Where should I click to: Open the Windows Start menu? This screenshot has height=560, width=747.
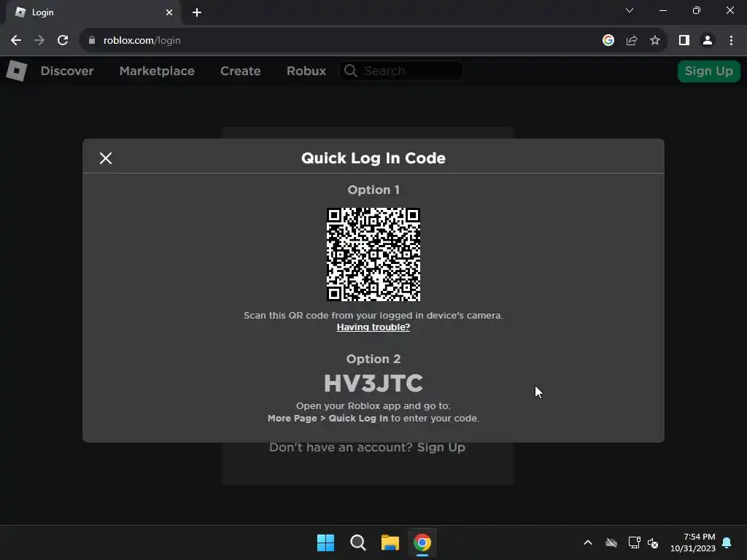pyautogui.click(x=326, y=542)
